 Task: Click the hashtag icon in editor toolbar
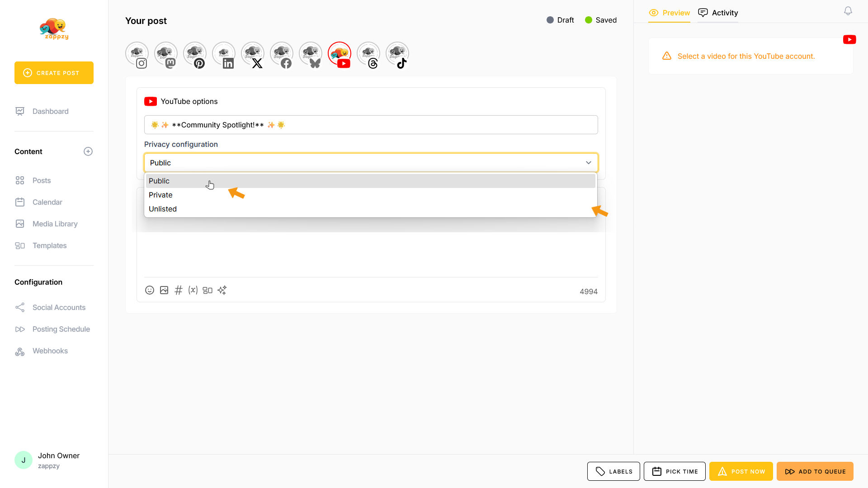point(179,290)
